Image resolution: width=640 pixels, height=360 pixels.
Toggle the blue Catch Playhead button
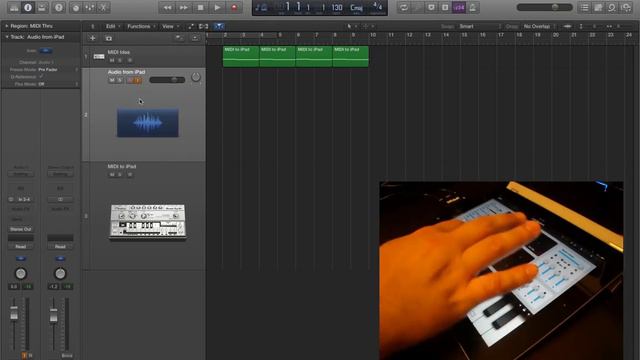tap(219, 26)
